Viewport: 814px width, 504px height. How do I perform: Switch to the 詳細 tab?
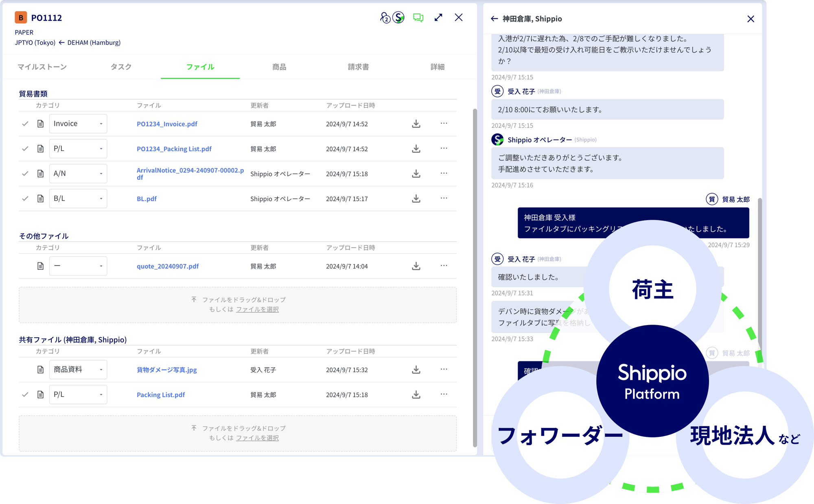(438, 67)
